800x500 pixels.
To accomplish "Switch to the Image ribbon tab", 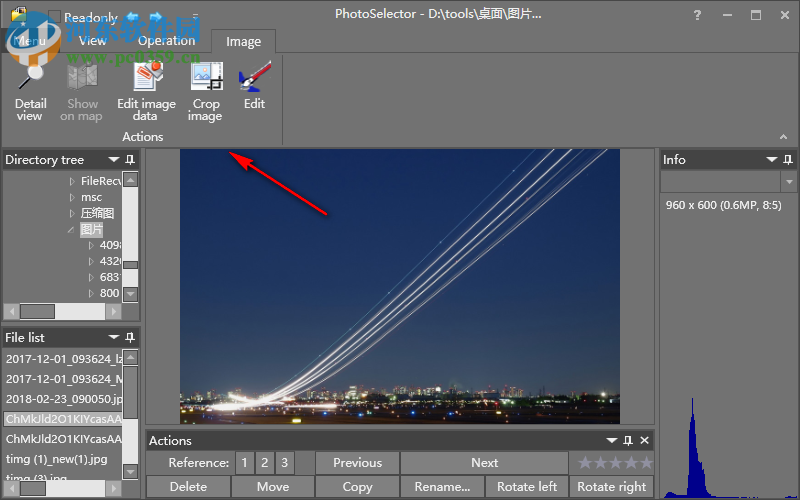I will coord(243,41).
